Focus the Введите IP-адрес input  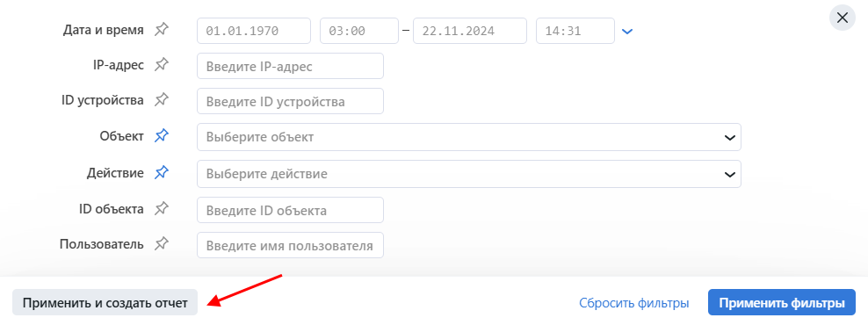tap(290, 66)
